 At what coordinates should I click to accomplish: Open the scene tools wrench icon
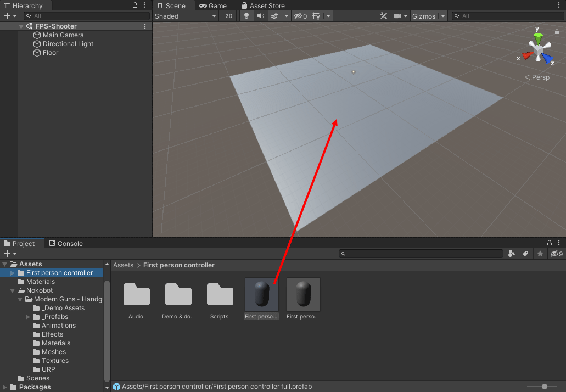(x=384, y=16)
